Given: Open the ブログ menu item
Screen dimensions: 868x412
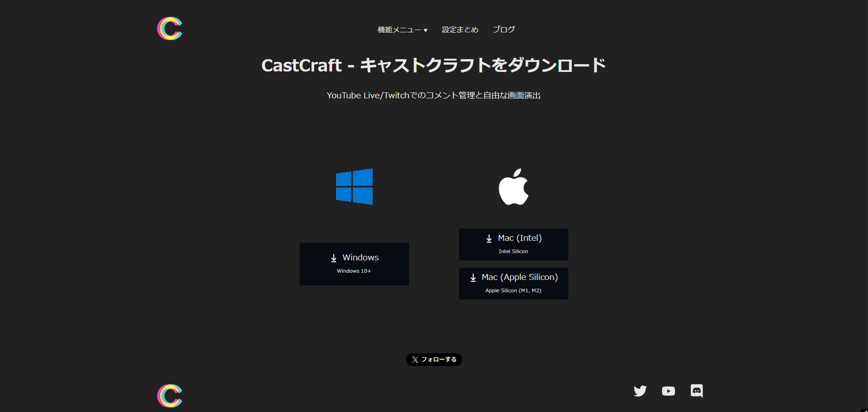Looking at the screenshot, I should (x=504, y=30).
